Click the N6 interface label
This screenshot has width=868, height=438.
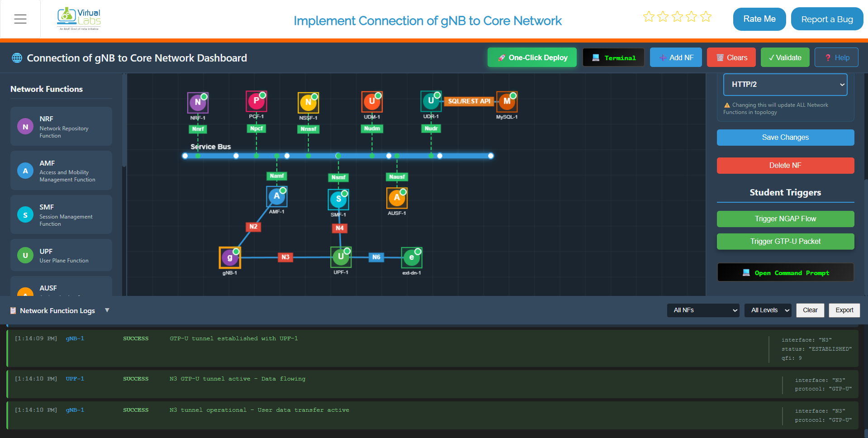pyautogui.click(x=376, y=257)
